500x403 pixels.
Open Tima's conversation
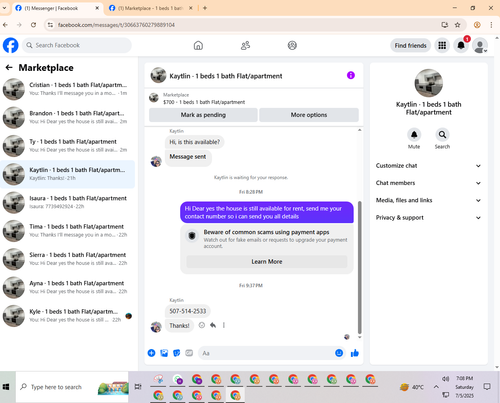68,231
